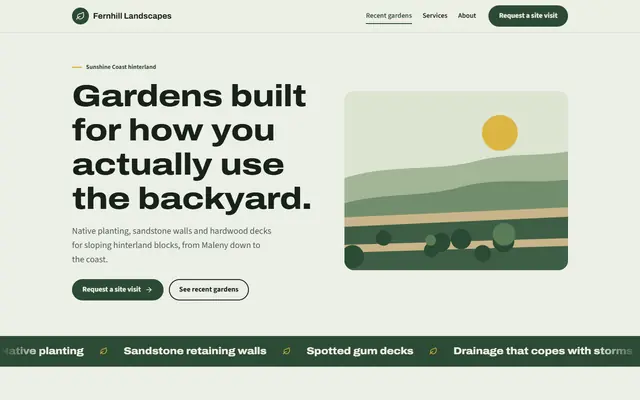
Task: Open the Fernhill Landscapes brand name link
Action: coord(132,16)
